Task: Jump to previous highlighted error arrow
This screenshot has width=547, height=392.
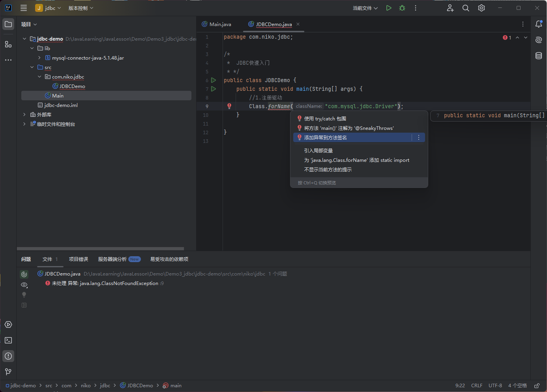Action: tap(517, 38)
